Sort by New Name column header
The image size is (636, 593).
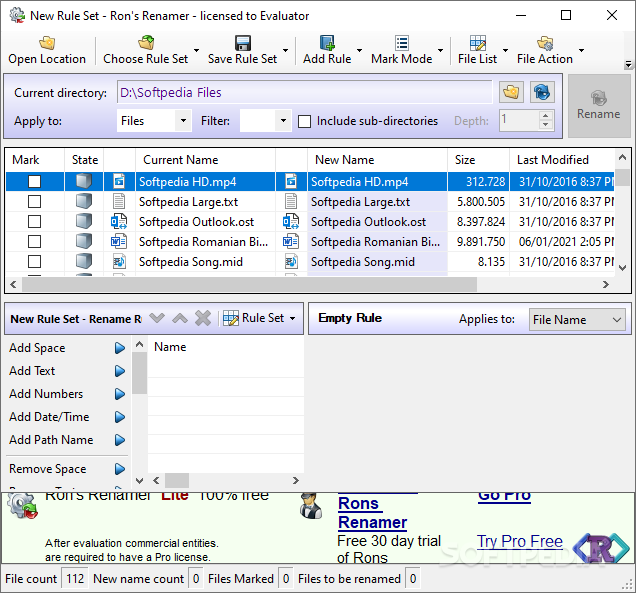tap(377, 160)
